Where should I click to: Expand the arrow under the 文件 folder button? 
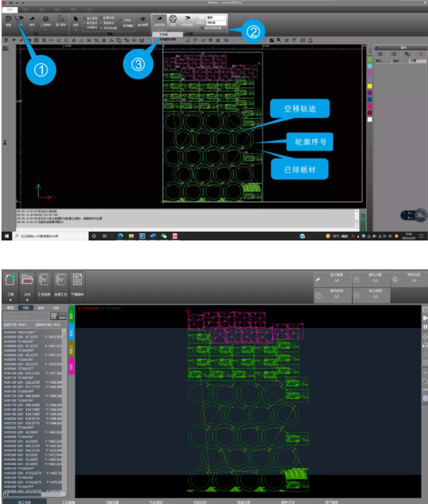point(27,300)
